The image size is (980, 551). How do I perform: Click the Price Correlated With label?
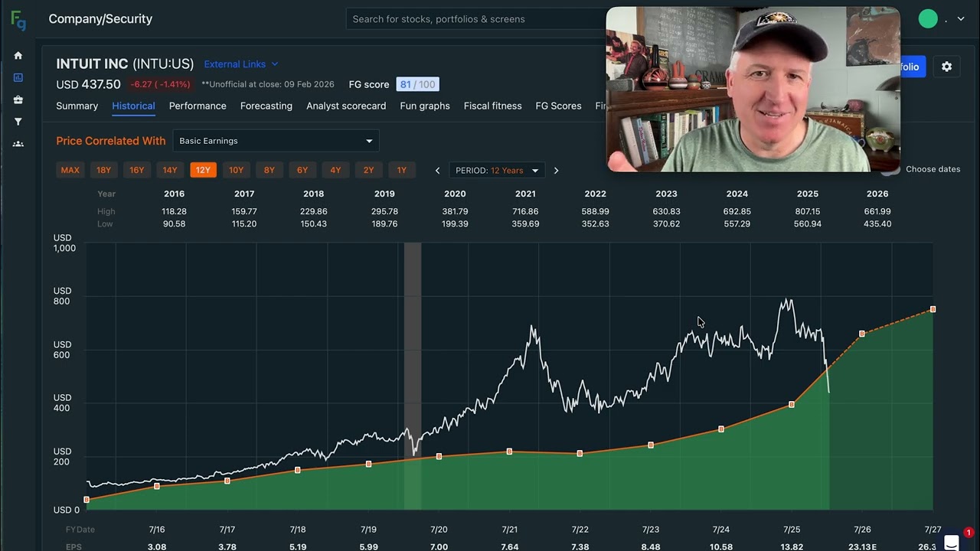click(110, 141)
